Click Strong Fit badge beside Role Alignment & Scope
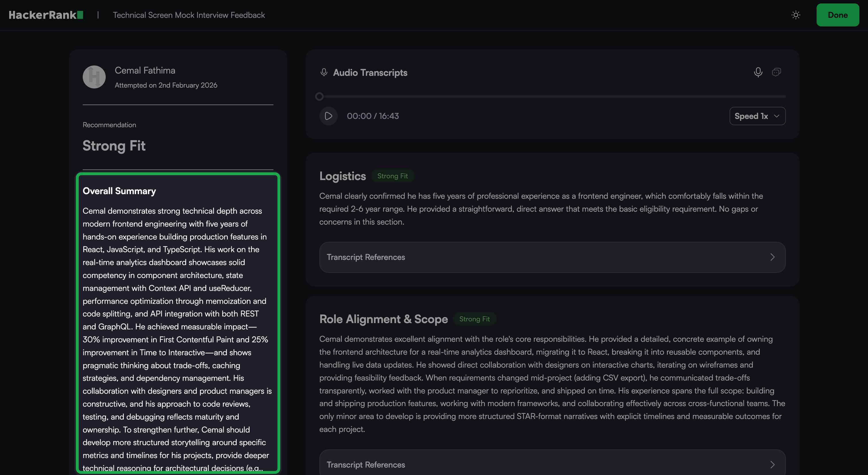 click(474, 319)
